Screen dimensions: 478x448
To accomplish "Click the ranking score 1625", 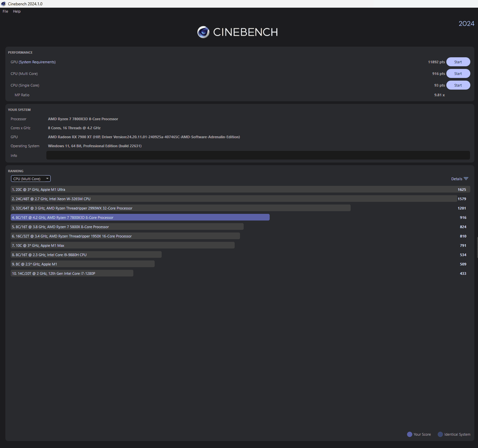I will (462, 190).
